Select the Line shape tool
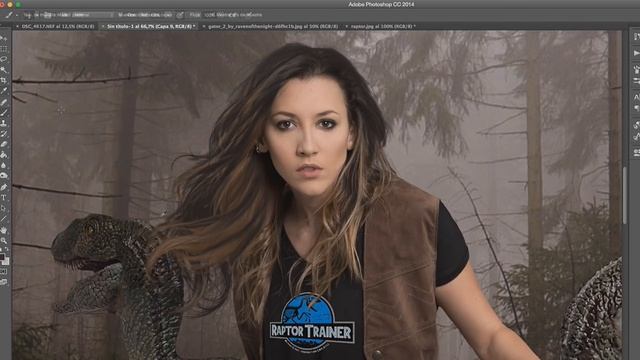 click(x=4, y=219)
